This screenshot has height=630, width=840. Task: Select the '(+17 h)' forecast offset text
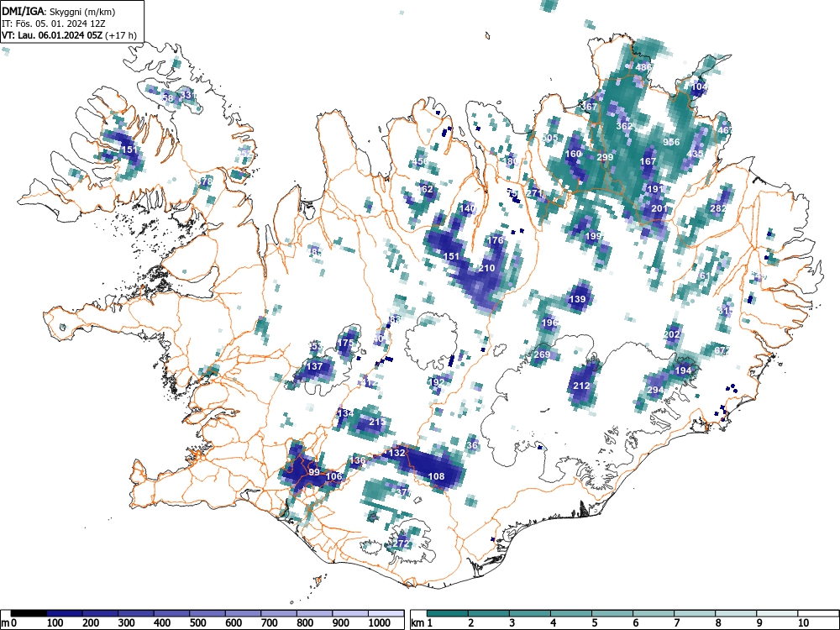122,35
